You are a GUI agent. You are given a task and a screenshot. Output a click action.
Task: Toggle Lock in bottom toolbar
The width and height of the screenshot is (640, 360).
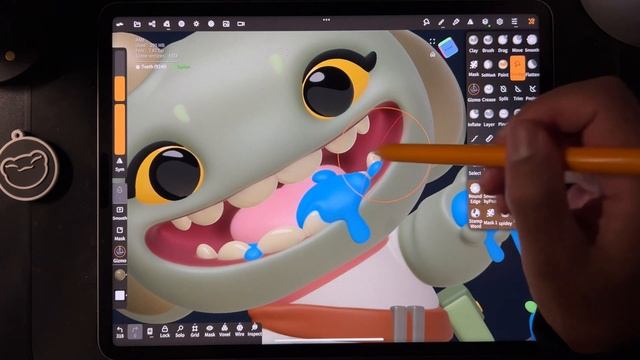pos(164,331)
